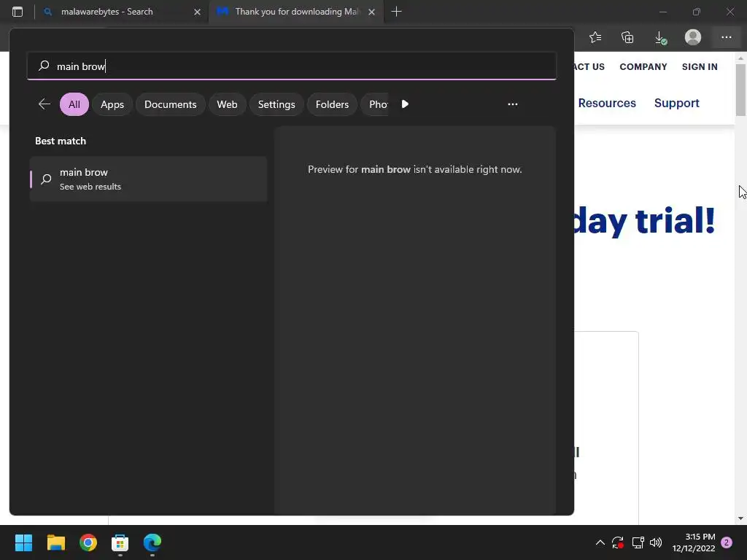Switch to Microsoft Edge in the taskbar

coord(152,542)
